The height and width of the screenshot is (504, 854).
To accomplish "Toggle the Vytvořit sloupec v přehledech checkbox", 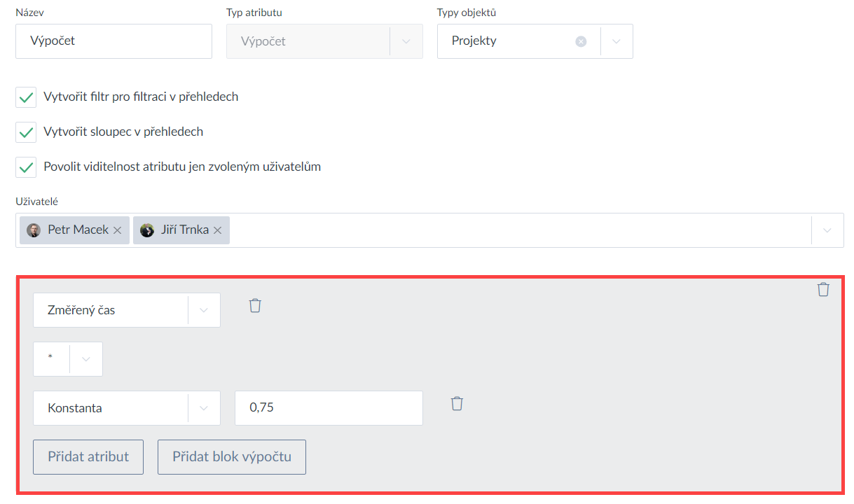I will click(x=26, y=132).
